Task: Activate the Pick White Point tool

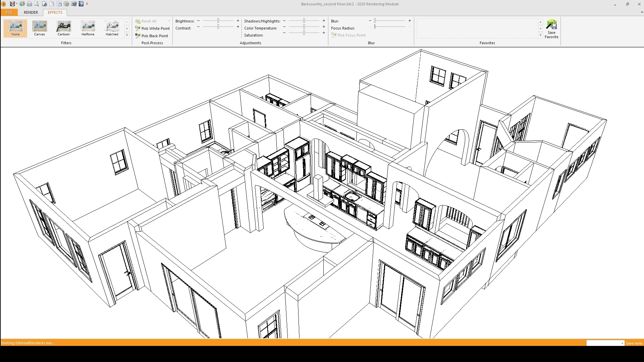Action: 153,28
